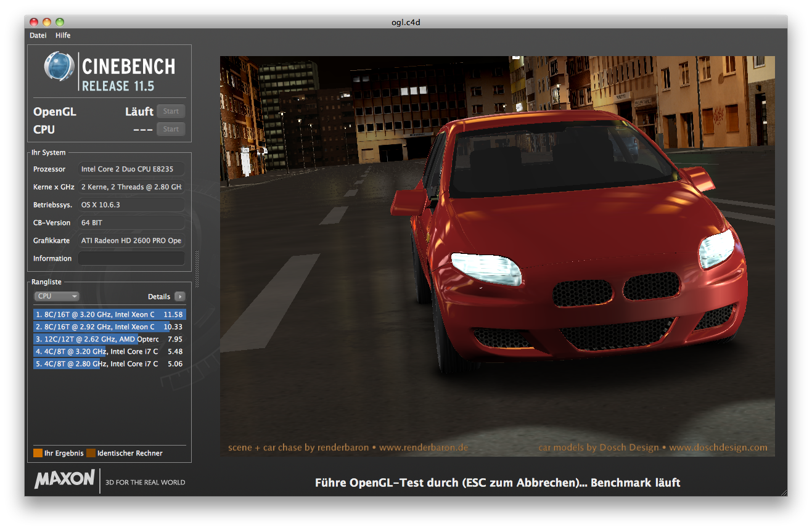Click the red close window button

point(34,22)
